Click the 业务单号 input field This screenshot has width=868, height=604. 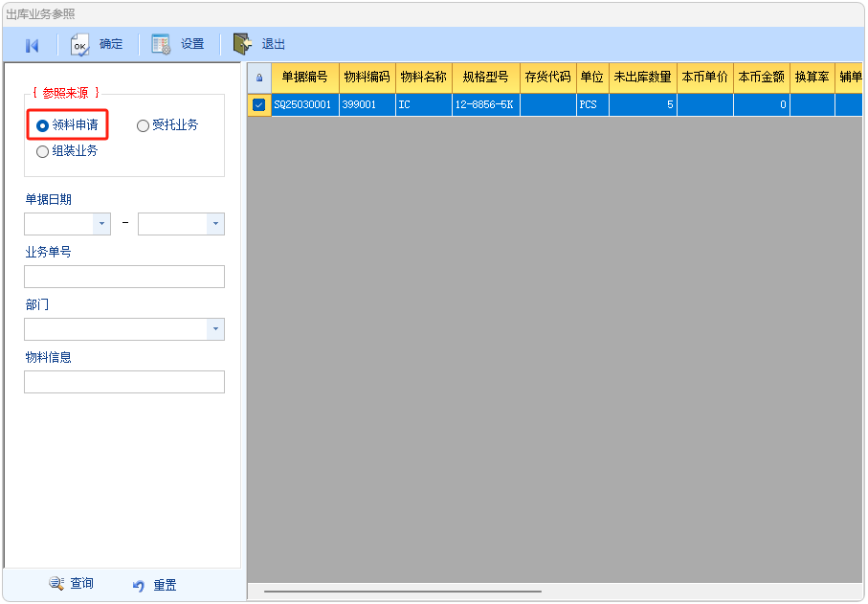coord(124,277)
